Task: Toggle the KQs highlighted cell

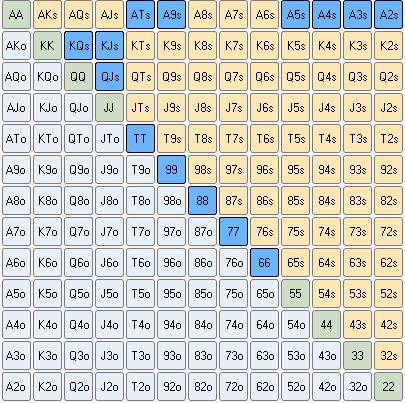Action: [78, 45]
